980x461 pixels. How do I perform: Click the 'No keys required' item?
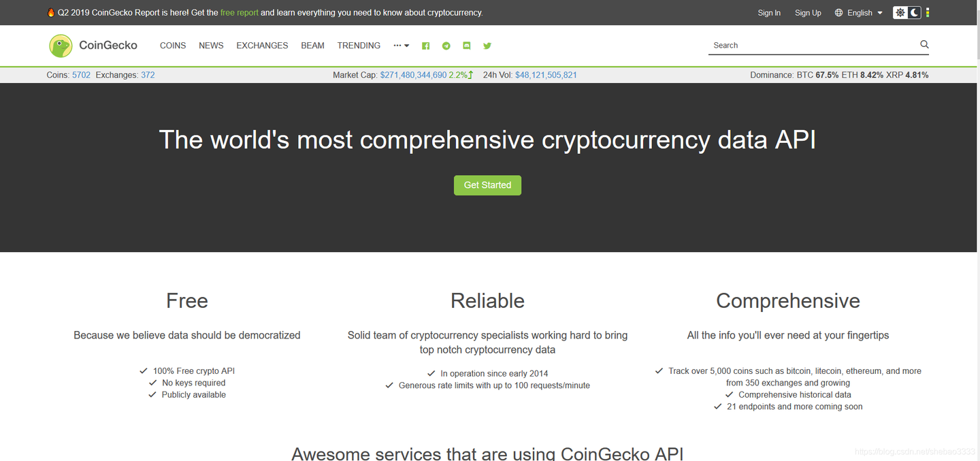pyautogui.click(x=187, y=383)
